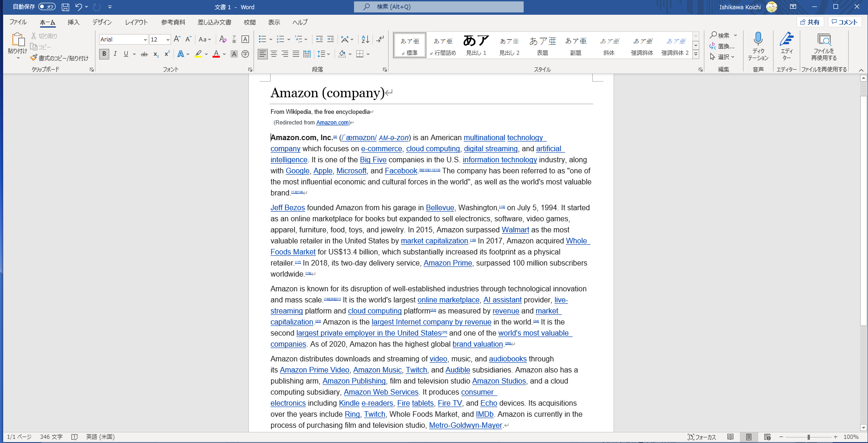Image resolution: width=868 pixels, height=443 pixels.
Task: Toggle enclosed character button
Action: tap(245, 54)
